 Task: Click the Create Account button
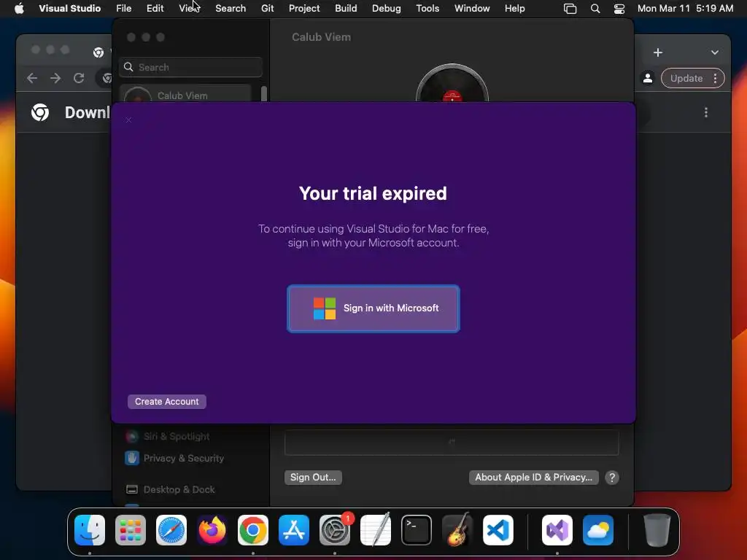pyautogui.click(x=167, y=402)
